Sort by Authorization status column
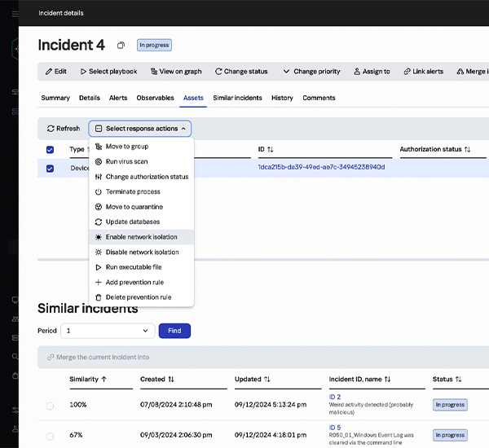 tap(467, 150)
